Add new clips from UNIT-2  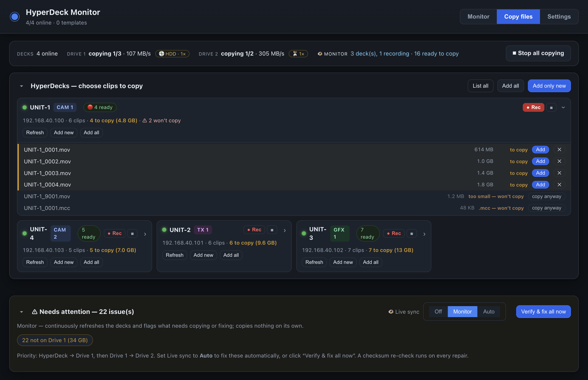(x=203, y=255)
